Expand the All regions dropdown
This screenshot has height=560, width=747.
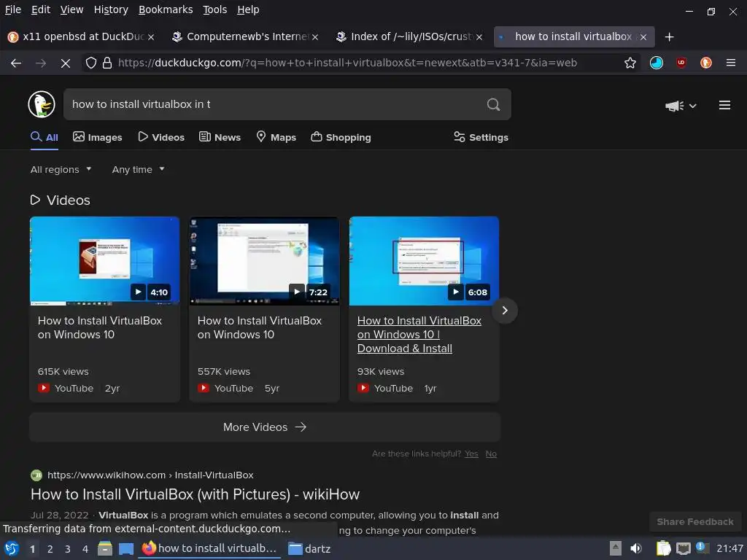61,169
